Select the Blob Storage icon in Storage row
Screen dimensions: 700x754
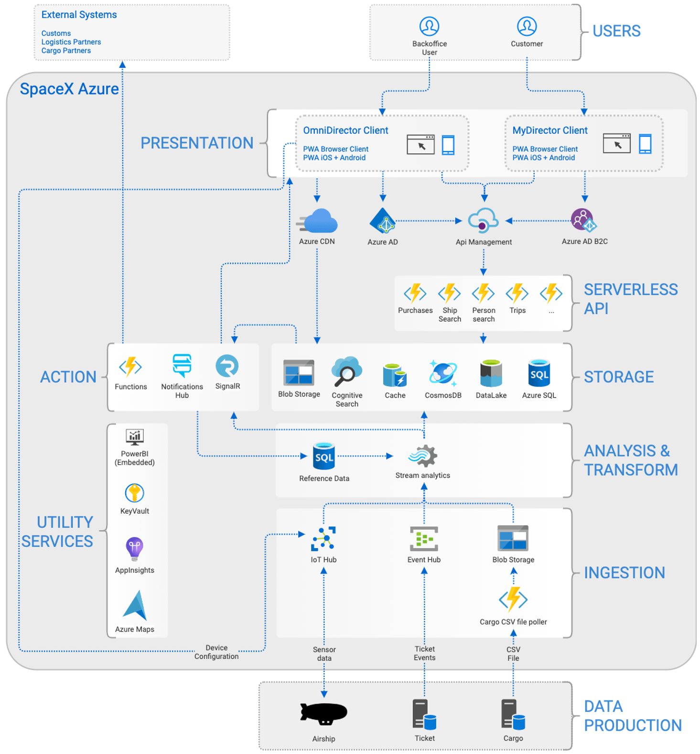(x=299, y=372)
